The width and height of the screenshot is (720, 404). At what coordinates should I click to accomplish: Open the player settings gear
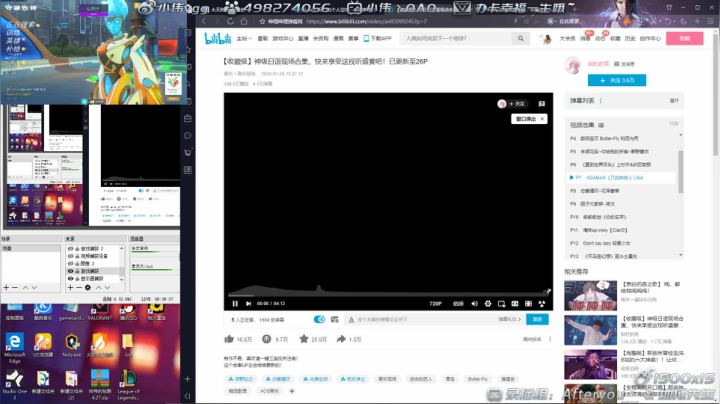488,303
